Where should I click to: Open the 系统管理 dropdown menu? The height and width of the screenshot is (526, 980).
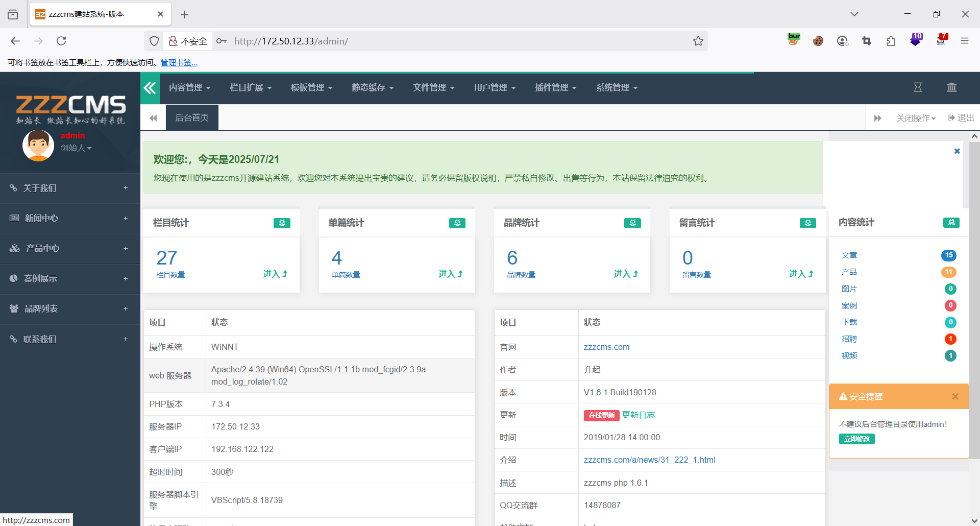[x=617, y=88]
